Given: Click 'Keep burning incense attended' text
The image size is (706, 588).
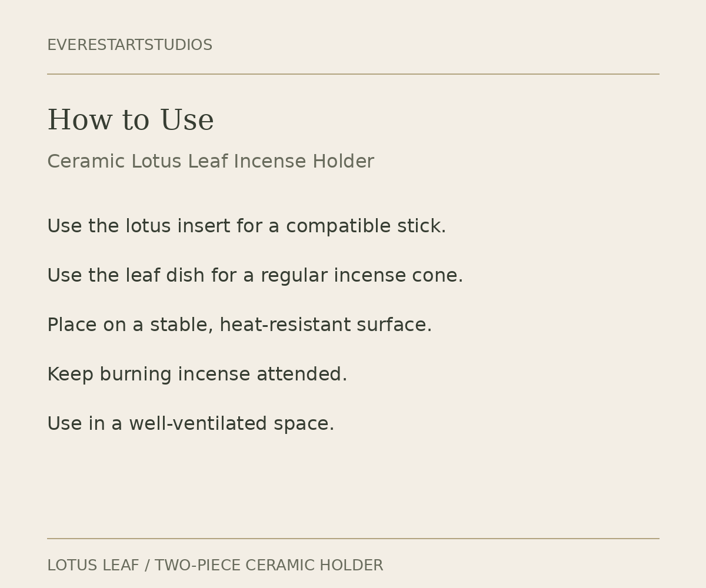Looking at the screenshot, I should tap(197, 375).
